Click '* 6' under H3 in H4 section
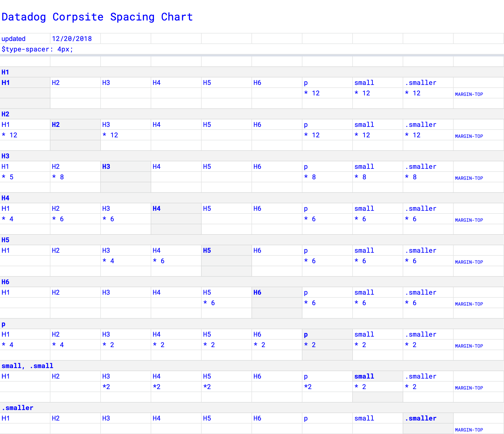The image size is (504, 434). [126, 219]
